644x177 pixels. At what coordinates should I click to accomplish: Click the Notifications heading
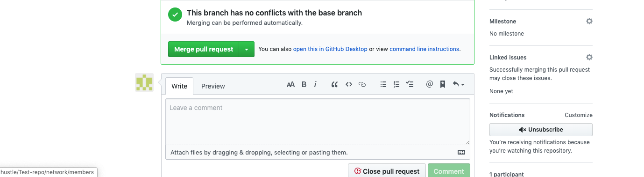click(507, 115)
